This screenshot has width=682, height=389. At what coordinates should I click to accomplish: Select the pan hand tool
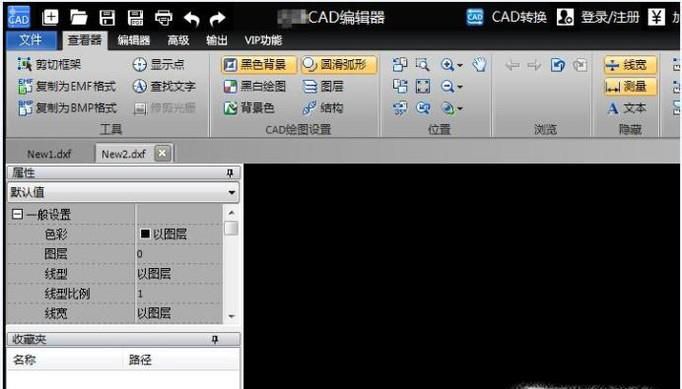pyautogui.click(x=479, y=65)
